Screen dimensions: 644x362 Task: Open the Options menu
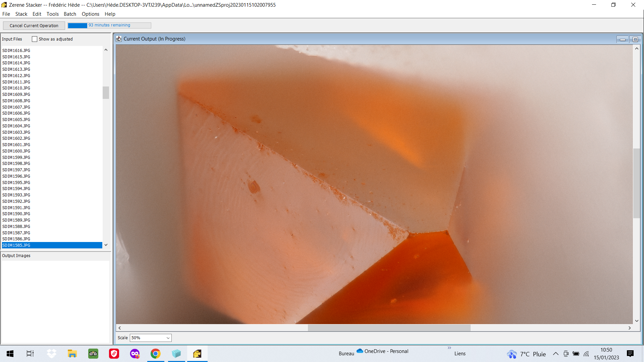pos(90,14)
